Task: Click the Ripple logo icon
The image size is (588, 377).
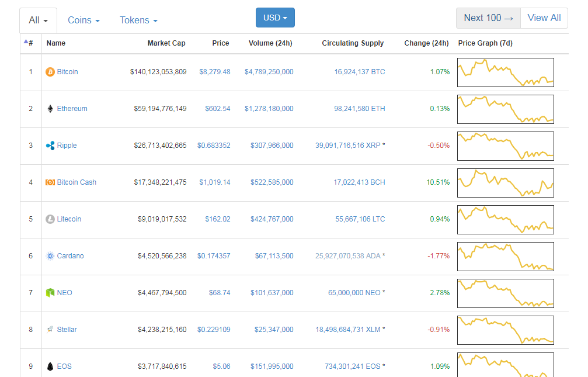Action: (50, 146)
